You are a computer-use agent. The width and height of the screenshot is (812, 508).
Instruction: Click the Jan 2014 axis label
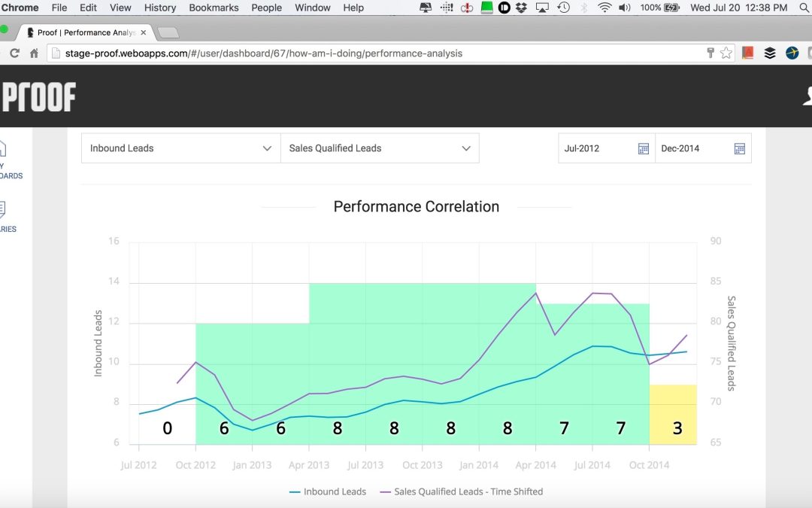point(478,465)
